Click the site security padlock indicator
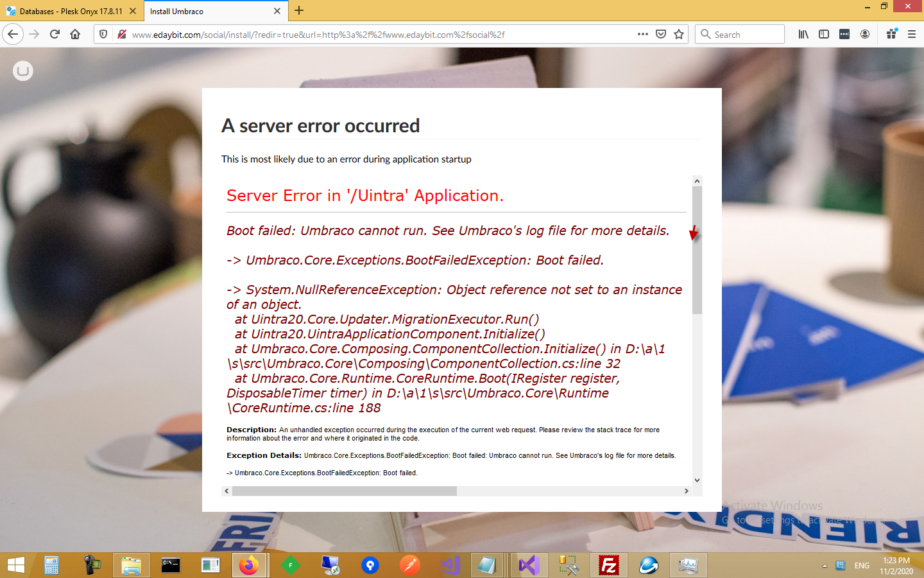 pos(122,34)
